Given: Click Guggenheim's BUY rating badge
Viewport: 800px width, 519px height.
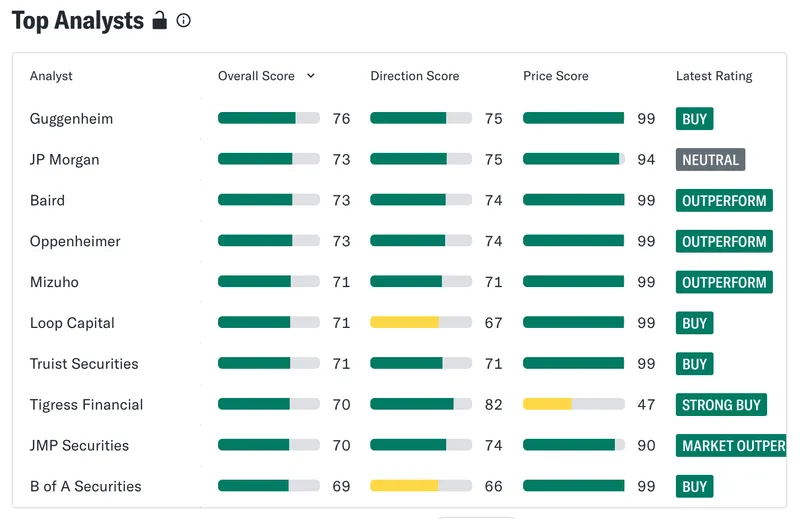Looking at the screenshot, I should 694,119.
